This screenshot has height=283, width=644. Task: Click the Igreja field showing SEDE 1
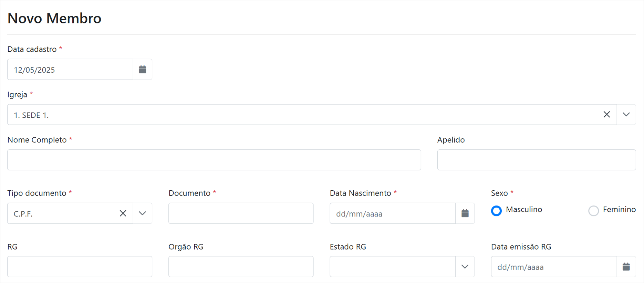click(303, 115)
